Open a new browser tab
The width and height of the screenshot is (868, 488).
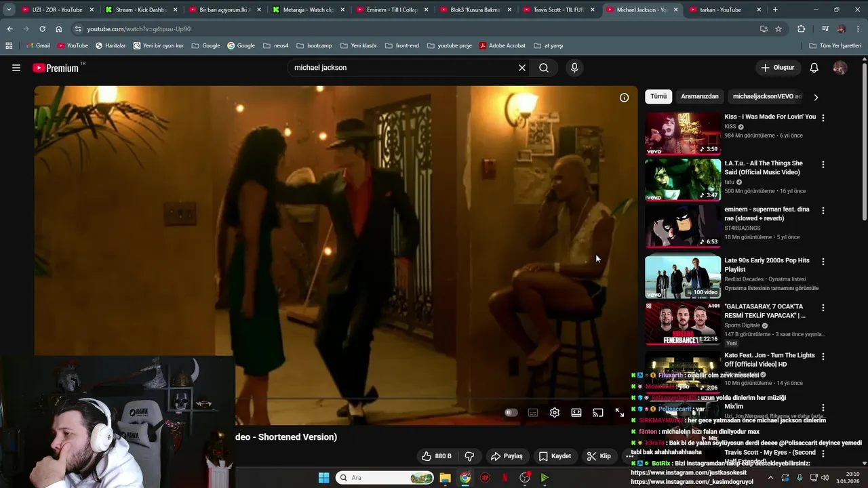tap(775, 10)
